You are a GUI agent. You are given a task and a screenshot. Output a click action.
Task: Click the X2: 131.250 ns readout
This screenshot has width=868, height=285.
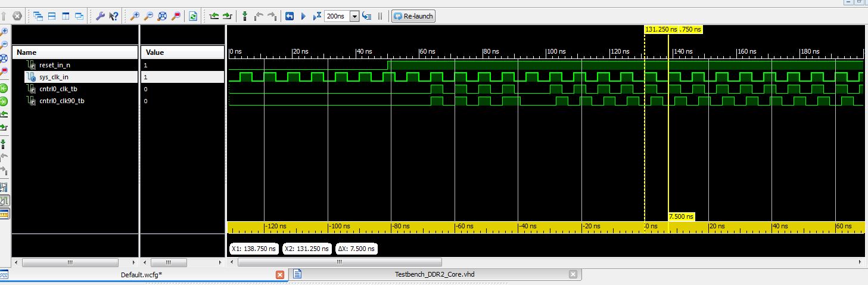(306, 249)
